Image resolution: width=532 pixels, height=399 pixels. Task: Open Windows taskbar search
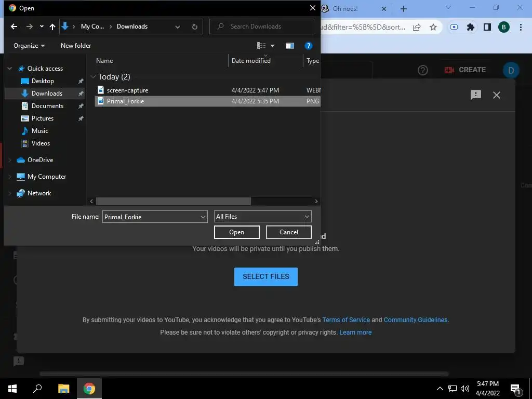pyautogui.click(x=37, y=389)
